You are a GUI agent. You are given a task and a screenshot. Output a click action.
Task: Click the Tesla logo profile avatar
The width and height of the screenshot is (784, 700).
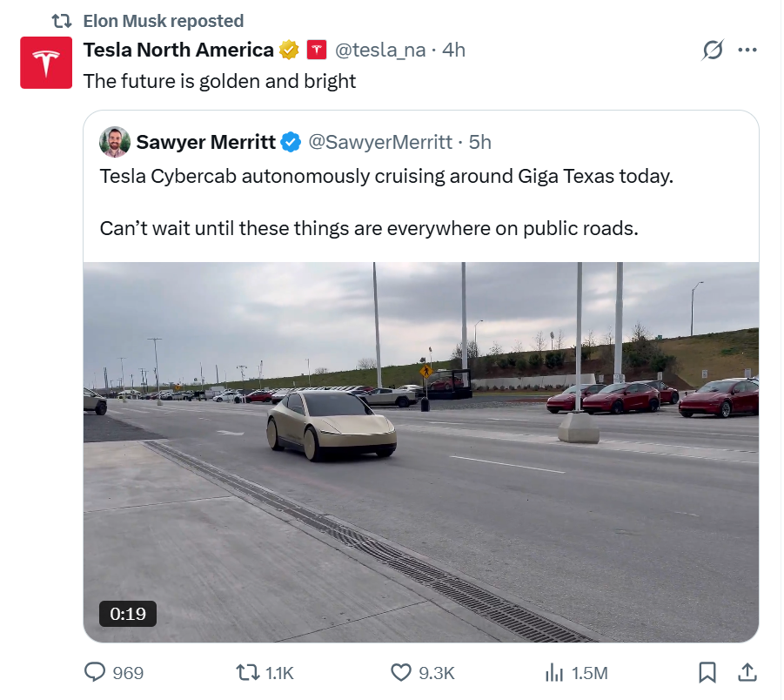point(45,63)
